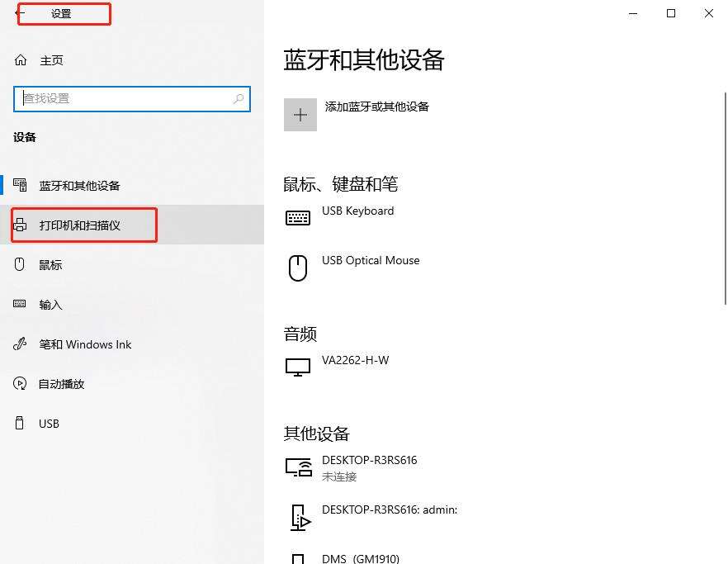Viewport: 728px width, 564px height.
Task: Select VA2262-H-W audio device name
Action: [356, 360]
